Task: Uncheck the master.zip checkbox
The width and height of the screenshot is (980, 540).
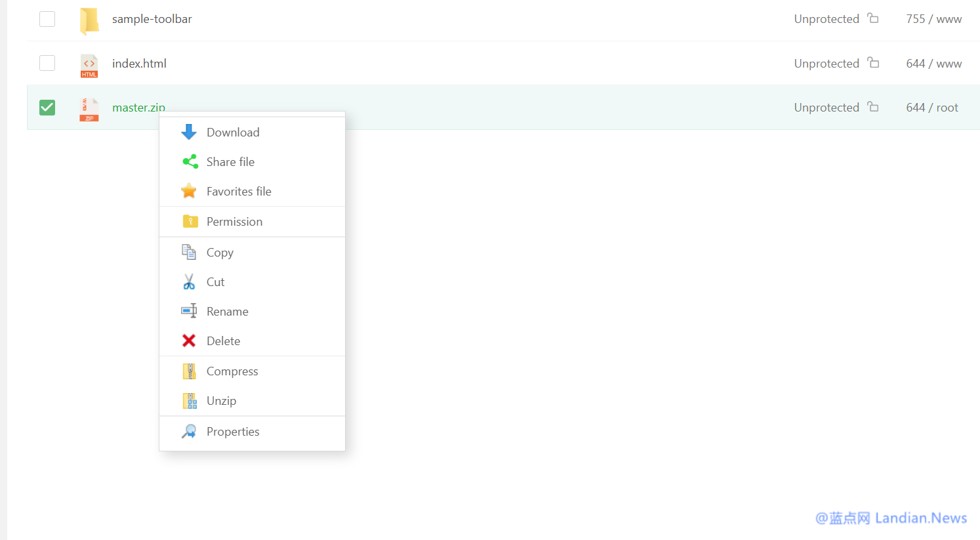Action: click(47, 107)
